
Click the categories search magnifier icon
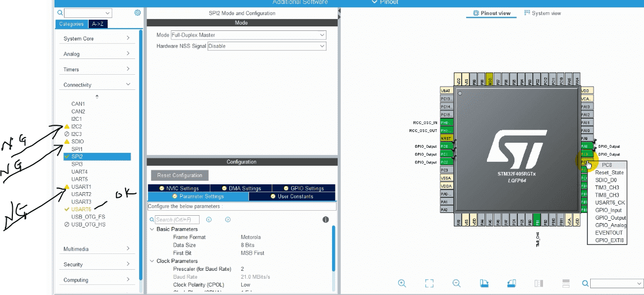click(61, 13)
